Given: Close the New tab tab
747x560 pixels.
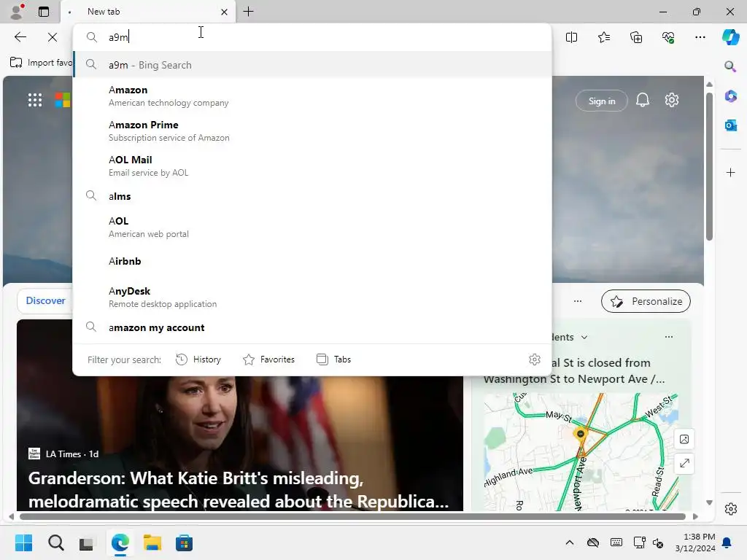Looking at the screenshot, I should point(224,12).
